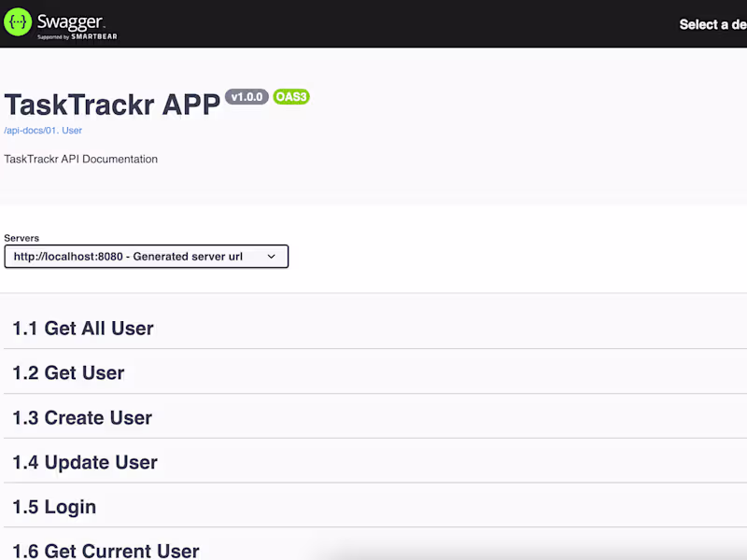The width and height of the screenshot is (747, 560).
Task: Click the TaskTrackr API Documentation description text
Action: click(x=81, y=159)
